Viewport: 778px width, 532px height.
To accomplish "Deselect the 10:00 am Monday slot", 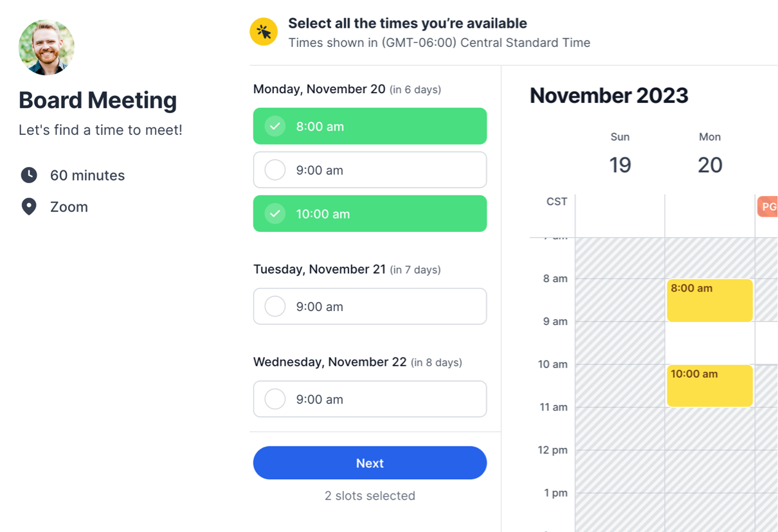I will [x=370, y=213].
